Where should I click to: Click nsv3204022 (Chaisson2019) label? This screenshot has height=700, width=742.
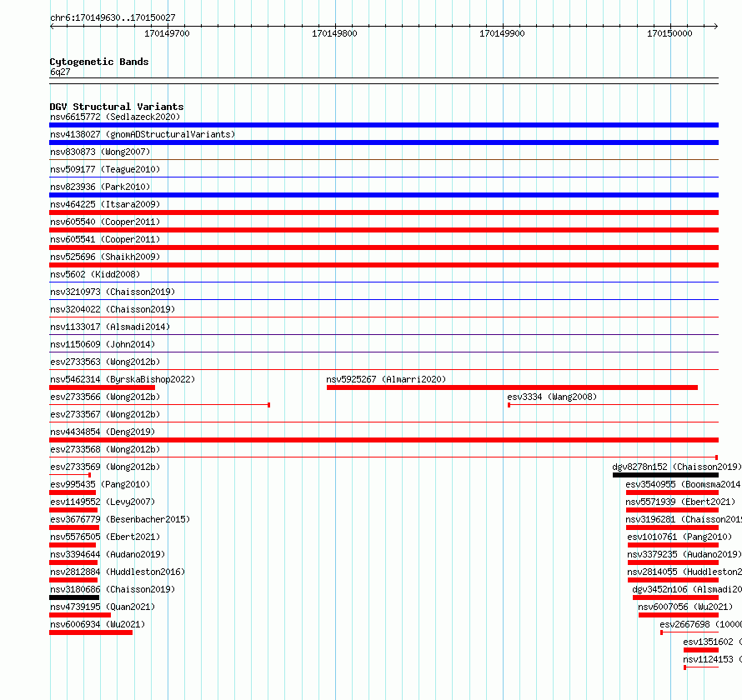(113, 309)
